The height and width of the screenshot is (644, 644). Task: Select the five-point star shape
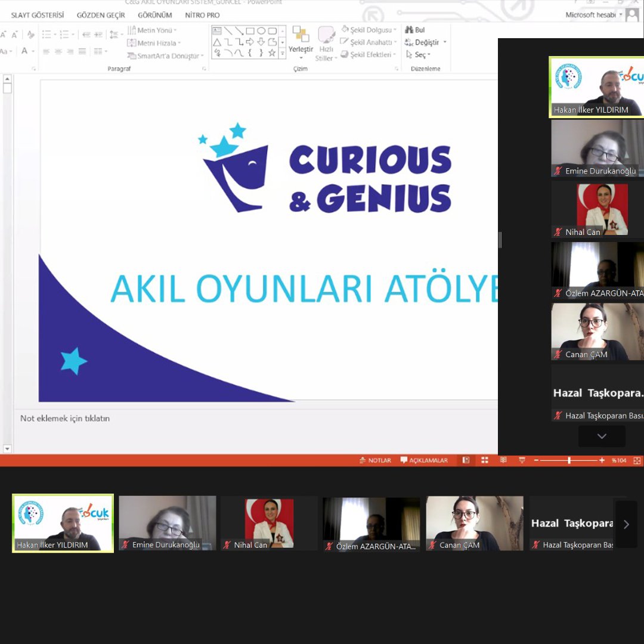272,52
